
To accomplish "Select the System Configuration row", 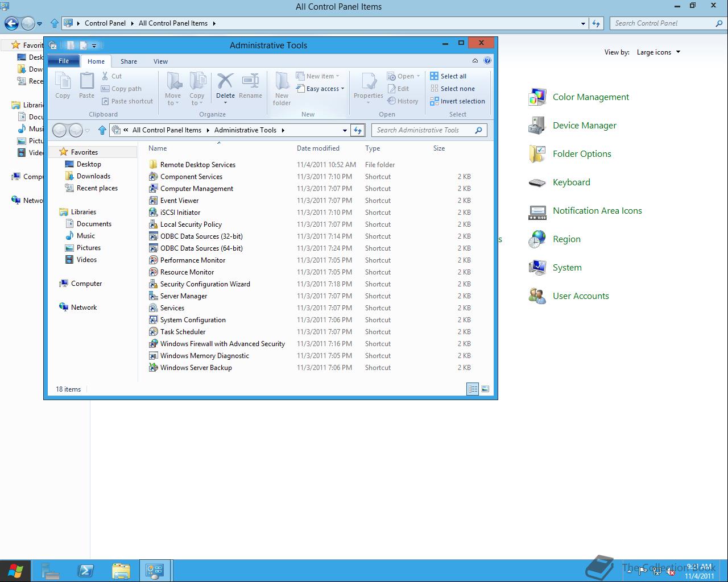I will [x=310, y=320].
